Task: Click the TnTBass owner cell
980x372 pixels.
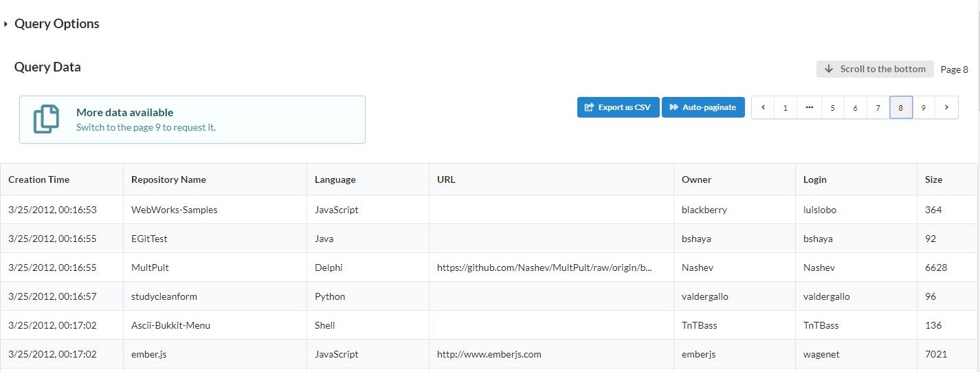Action: pos(735,325)
